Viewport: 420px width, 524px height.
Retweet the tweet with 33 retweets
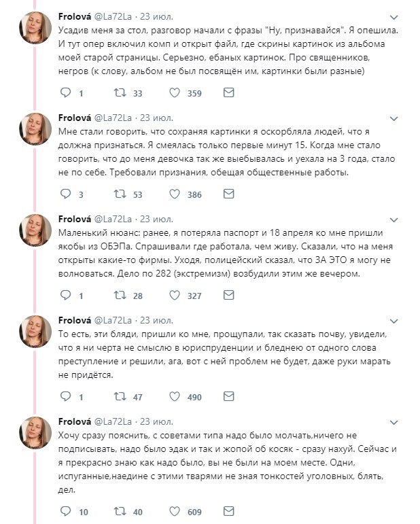pyautogui.click(x=120, y=93)
